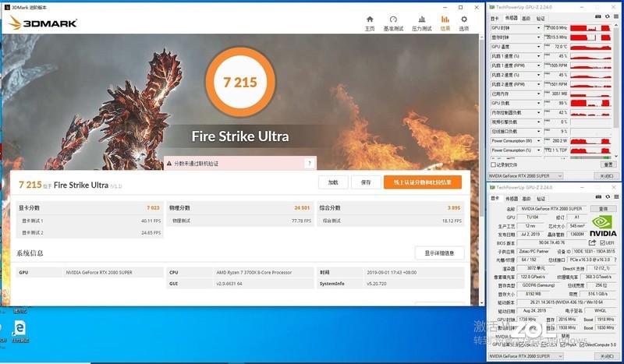Toggle the PhysX checkbox
This screenshot has width=624, height=364.
pyautogui.click(x=562, y=345)
